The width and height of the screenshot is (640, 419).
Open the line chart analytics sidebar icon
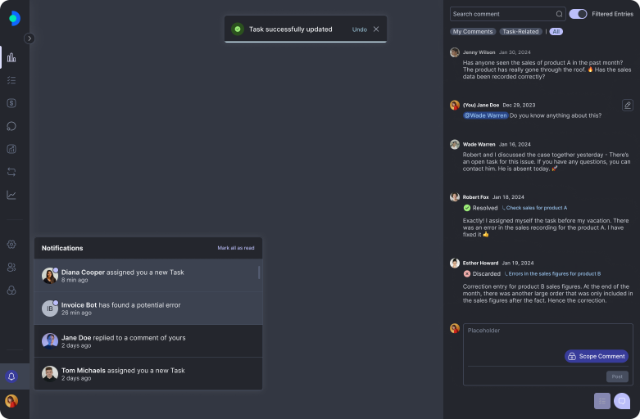tap(11, 195)
